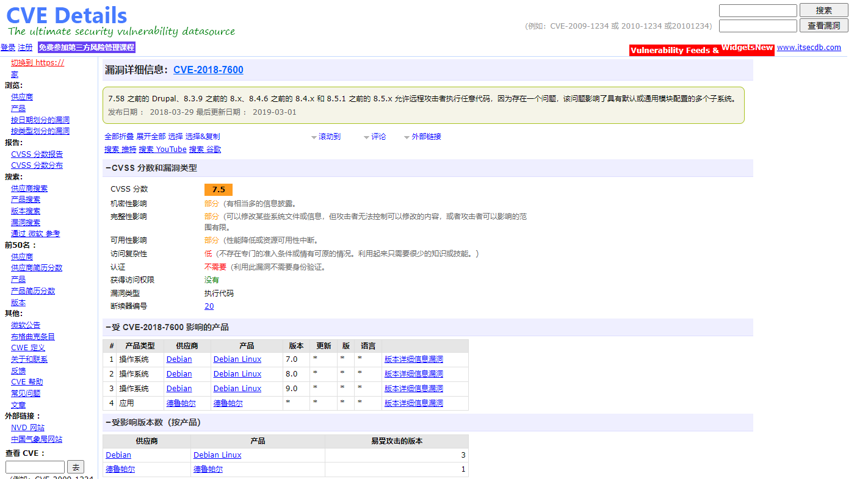
Task: Open the 搜索 推特 link
Action: pos(120,149)
